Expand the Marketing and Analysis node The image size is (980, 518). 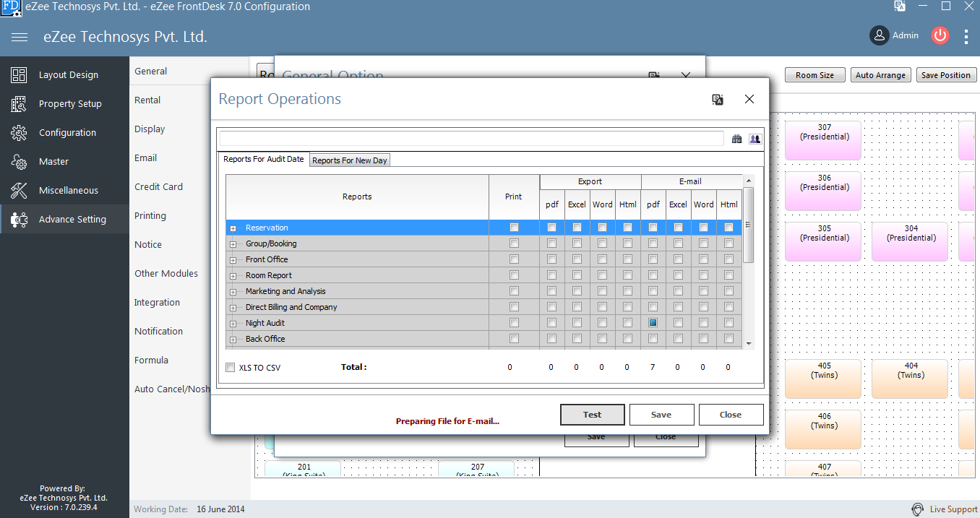point(233,292)
